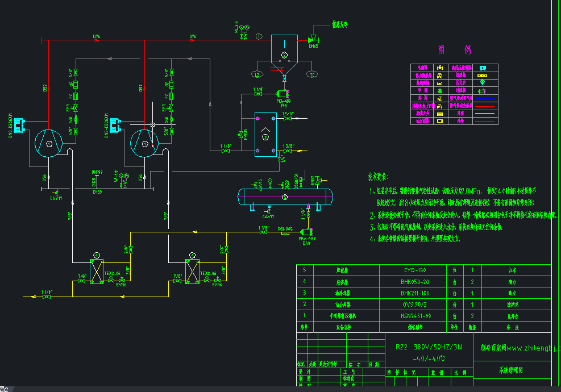Click the CAV17 label under the receiver
Image resolution: width=561 pixels, height=392 pixels.
point(268,216)
